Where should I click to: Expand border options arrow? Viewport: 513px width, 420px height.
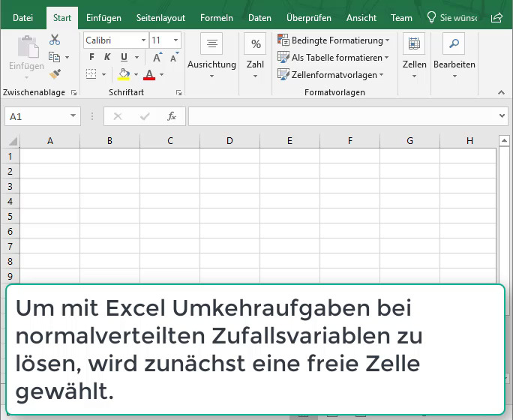coord(104,74)
